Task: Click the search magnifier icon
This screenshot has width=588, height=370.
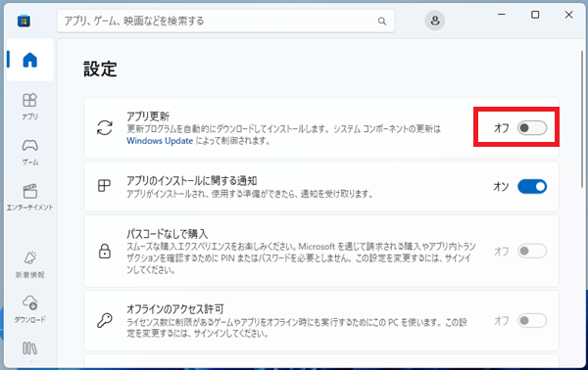Action: (x=382, y=21)
